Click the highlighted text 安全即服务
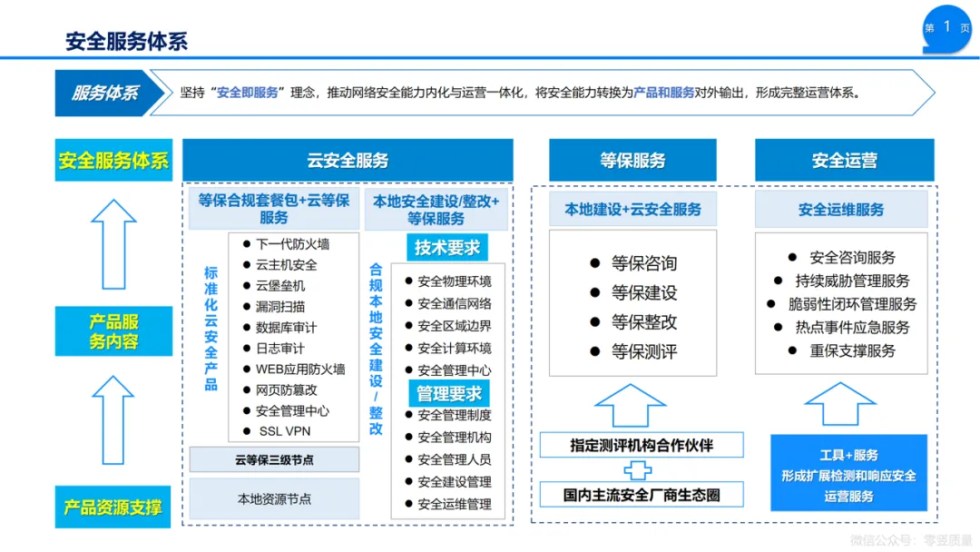 (247, 93)
